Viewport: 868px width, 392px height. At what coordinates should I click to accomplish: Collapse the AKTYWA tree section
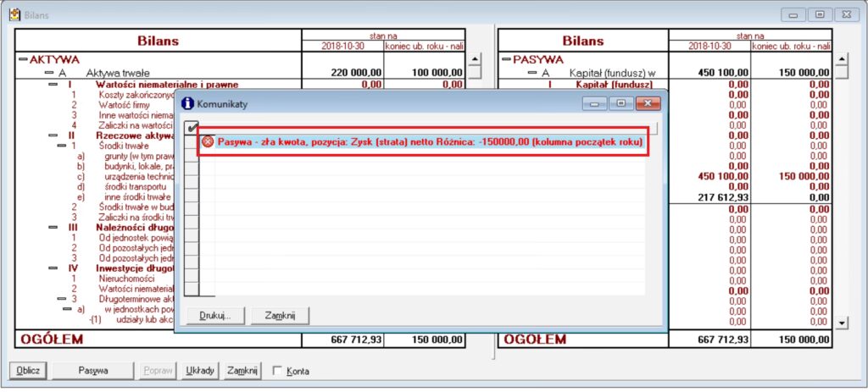pos(23,60)
